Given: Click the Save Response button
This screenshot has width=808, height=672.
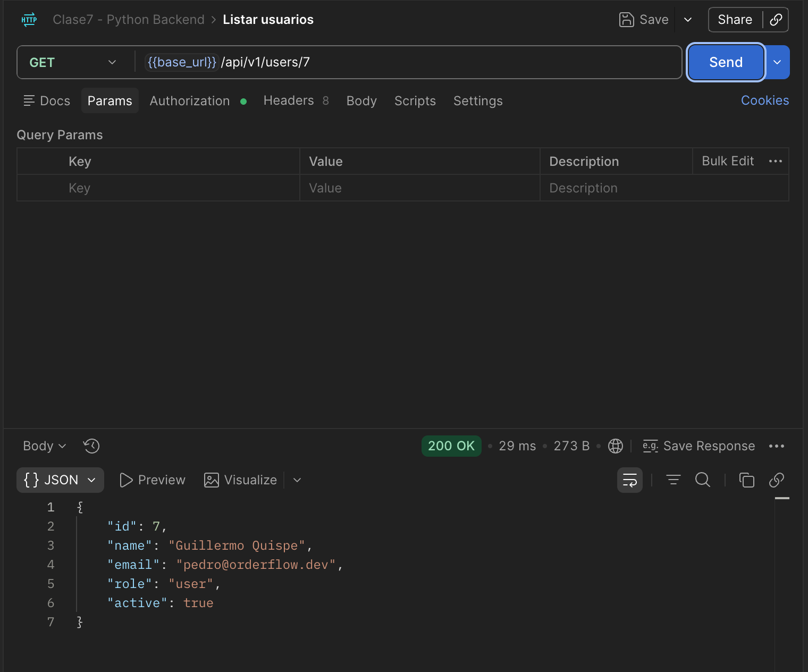Looking at the screenshot, I should pyautogui.click(x=699, y=446).
